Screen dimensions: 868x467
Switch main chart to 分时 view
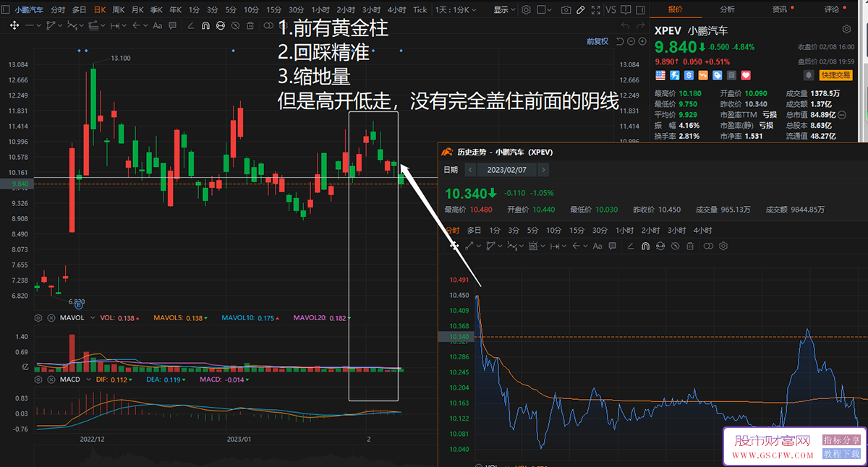click(58, 10)
